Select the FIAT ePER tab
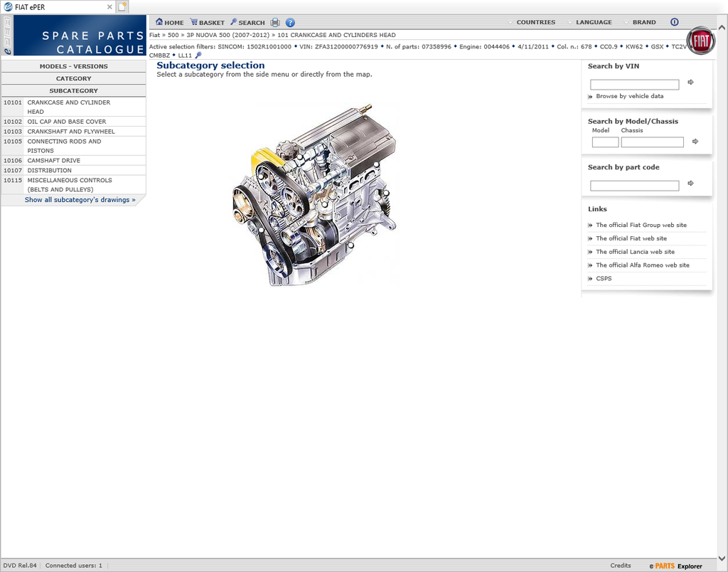Viewport: 728px width, 572px height. coord(58,7)
